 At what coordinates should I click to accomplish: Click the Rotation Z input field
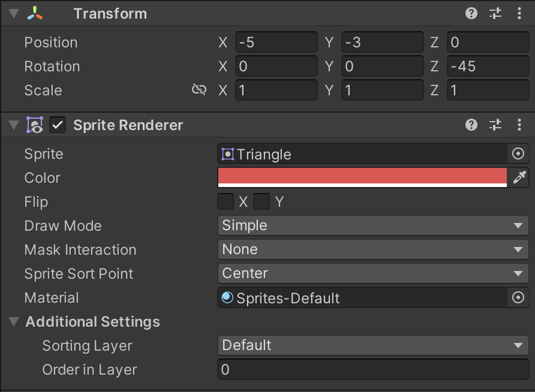tap(488, 66)
